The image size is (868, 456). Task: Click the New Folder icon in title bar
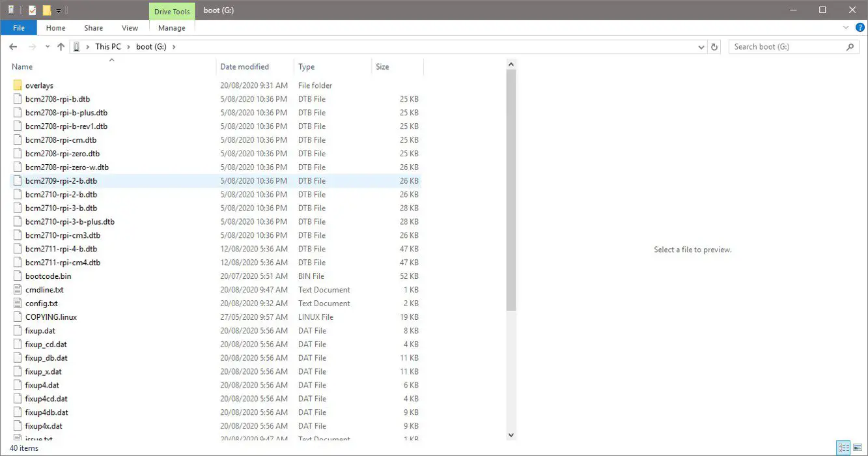(47, 10)
